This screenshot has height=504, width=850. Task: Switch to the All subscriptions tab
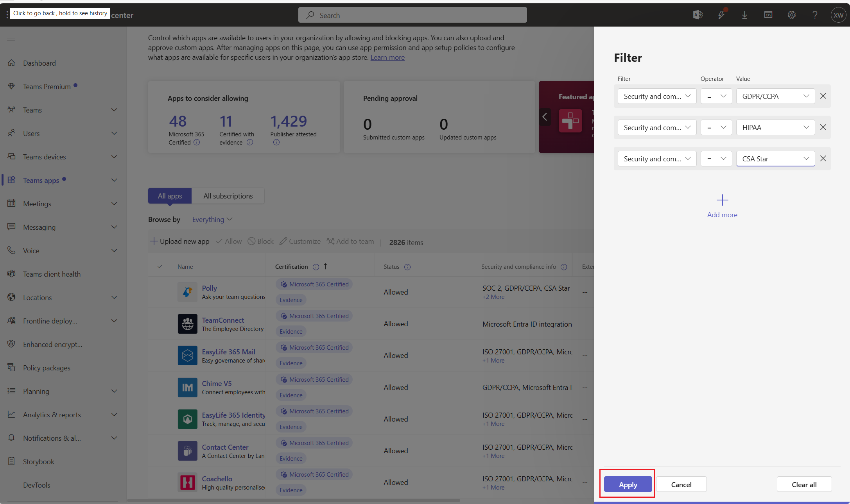(x=228, y=196)
